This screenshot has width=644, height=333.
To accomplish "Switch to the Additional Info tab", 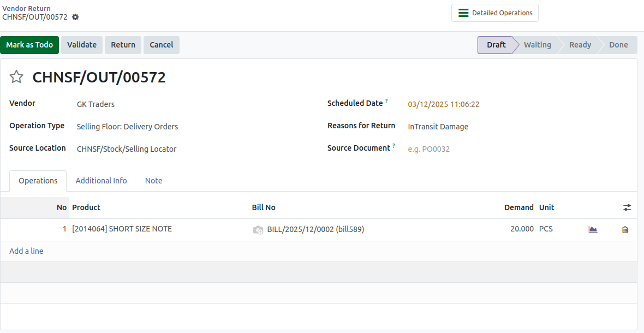I will tap(101, 181).
